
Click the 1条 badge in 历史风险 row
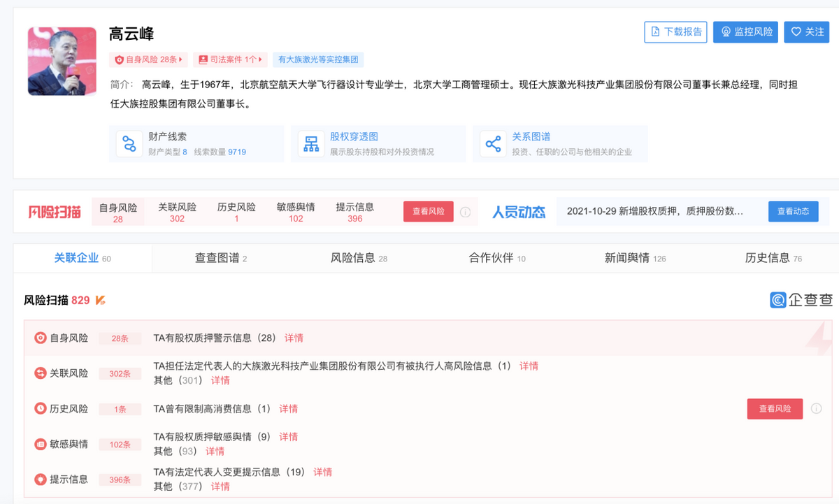120,409
